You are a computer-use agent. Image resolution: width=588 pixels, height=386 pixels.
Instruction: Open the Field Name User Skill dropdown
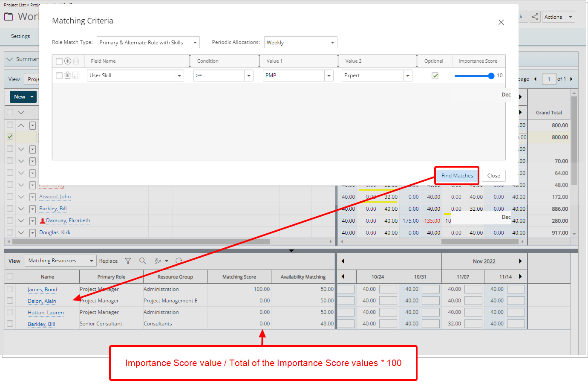(x=179, y=75)
